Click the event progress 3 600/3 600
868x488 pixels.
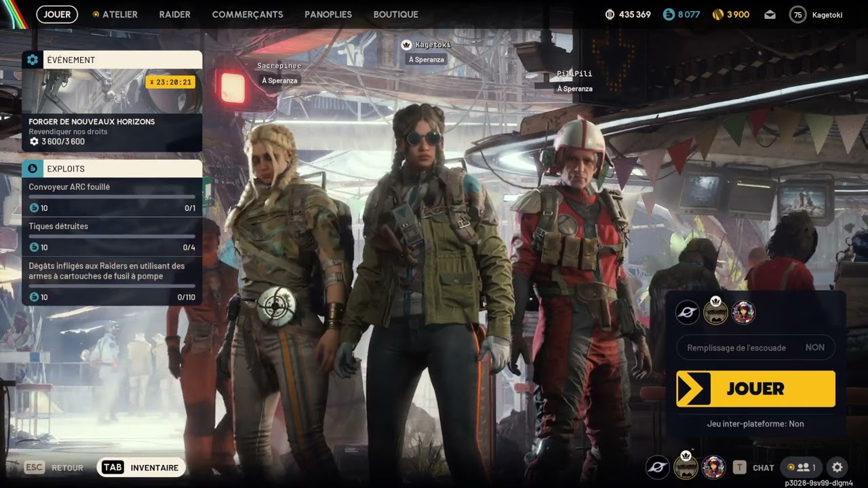57,142
